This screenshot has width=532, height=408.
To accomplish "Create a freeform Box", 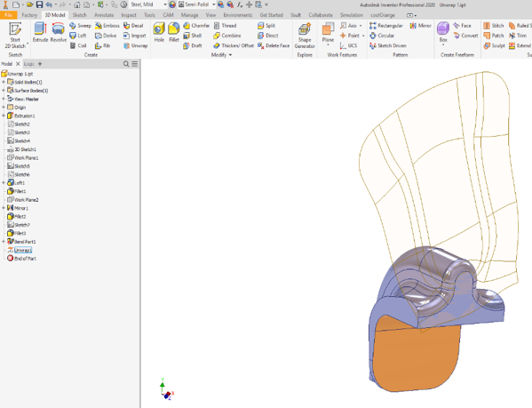I will click(443, 33).
